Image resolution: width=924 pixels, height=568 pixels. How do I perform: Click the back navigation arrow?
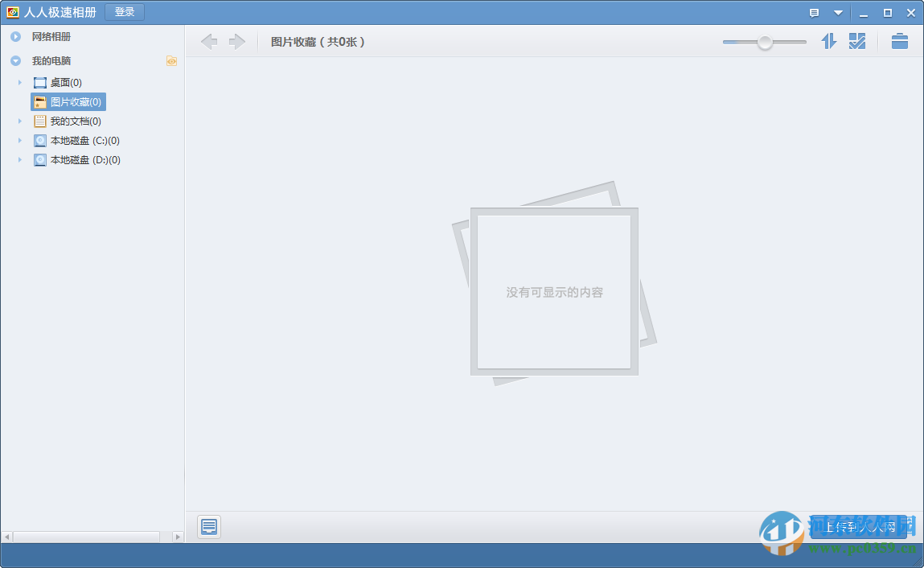[209, 41]
